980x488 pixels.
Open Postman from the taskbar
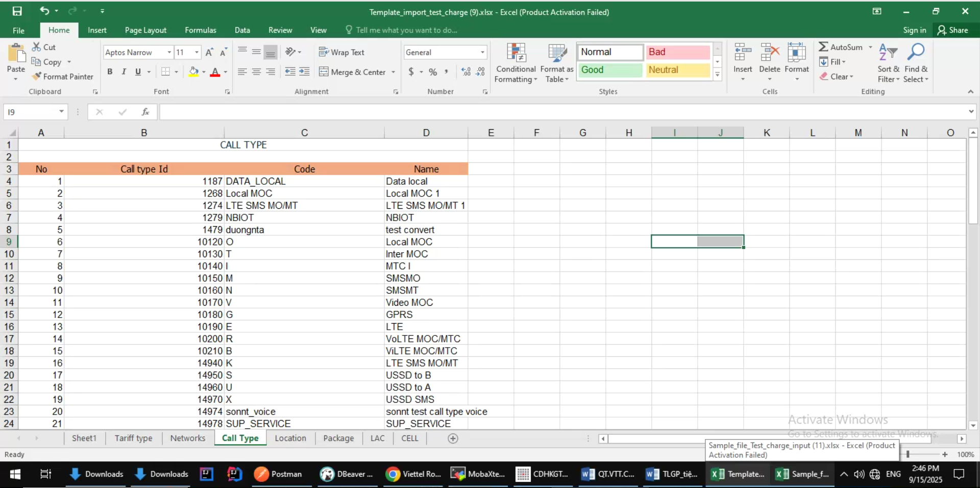pyautogui.click(x=278, y=474)
